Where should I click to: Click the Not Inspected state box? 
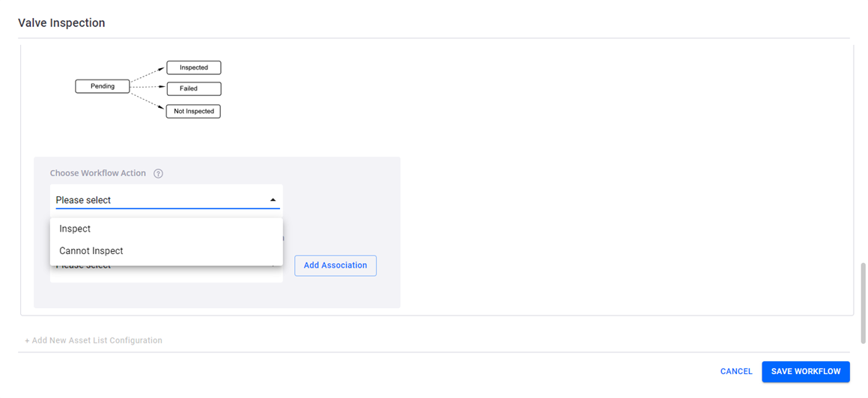(194, 111)
